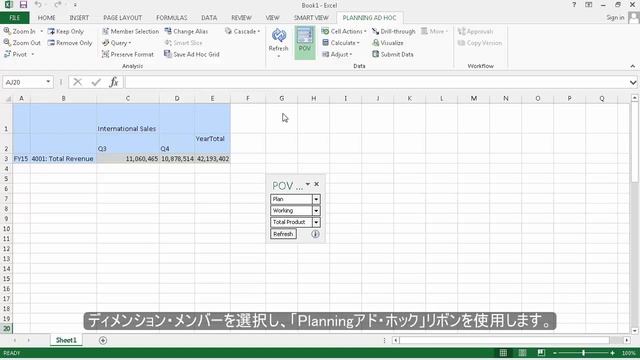Add a new sheet with plus icon
640x360 pixels.
(103, 340)
